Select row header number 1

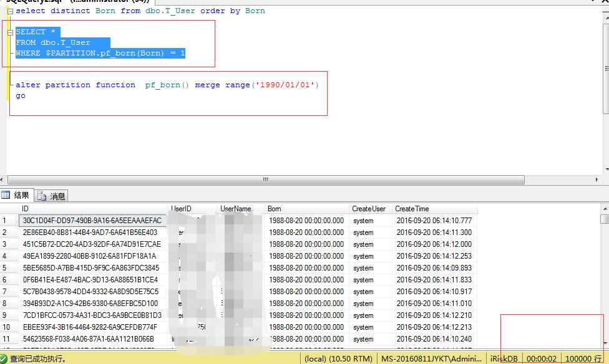(9, 221)
